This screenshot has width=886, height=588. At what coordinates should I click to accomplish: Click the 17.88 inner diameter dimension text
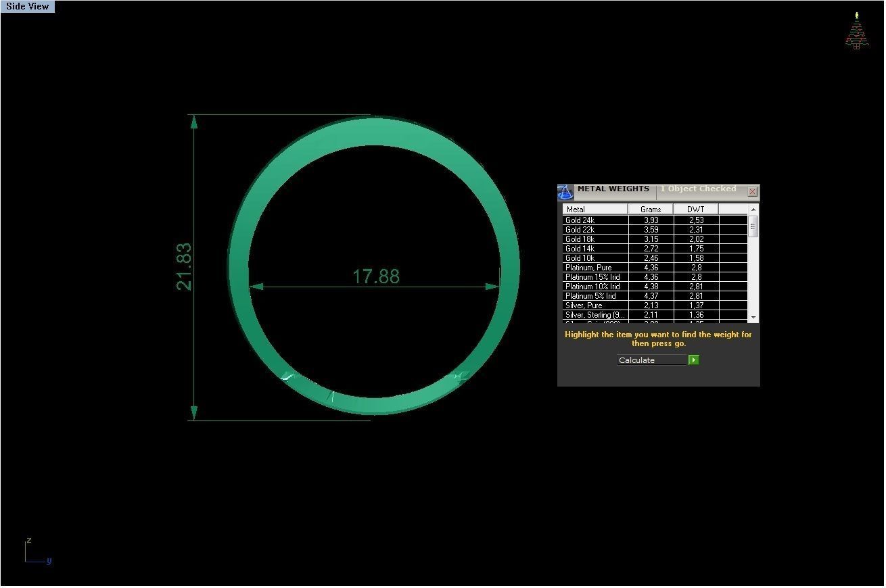point(376,276)
